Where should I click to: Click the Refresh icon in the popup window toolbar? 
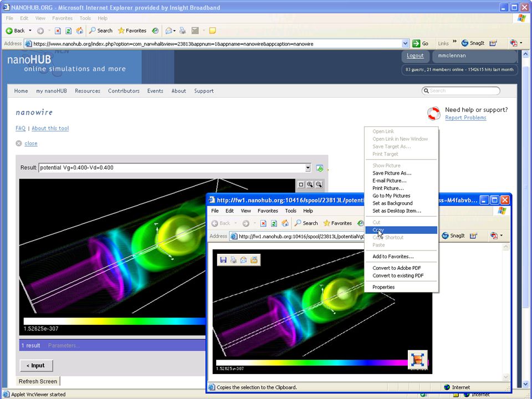[274, 223]
